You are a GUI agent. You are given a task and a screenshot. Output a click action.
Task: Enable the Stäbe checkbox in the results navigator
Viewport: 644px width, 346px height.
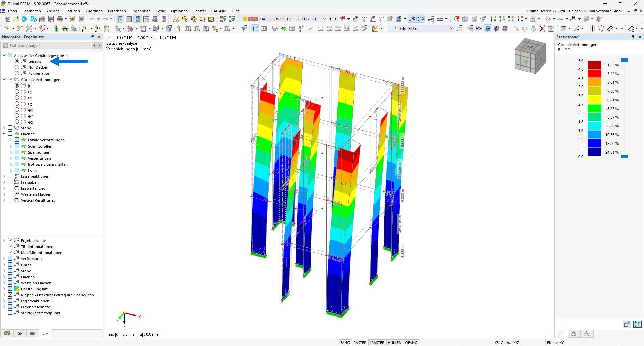[10, 128]
